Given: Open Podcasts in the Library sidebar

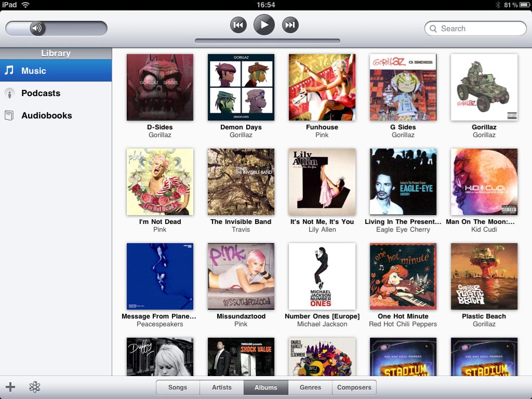Looking at the screenshot, I should (x=56, y=93).
